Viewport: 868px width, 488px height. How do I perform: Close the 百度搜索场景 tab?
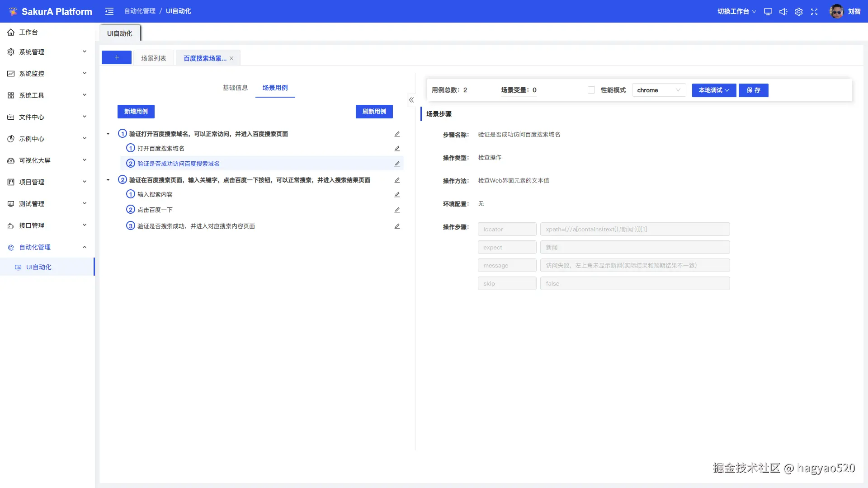click(x=231, y=58)
